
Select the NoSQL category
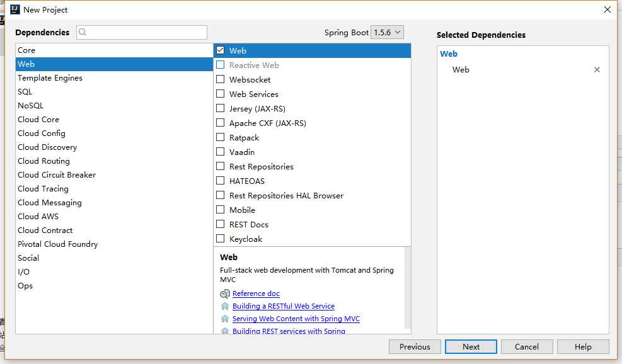[x=114, y=106]
